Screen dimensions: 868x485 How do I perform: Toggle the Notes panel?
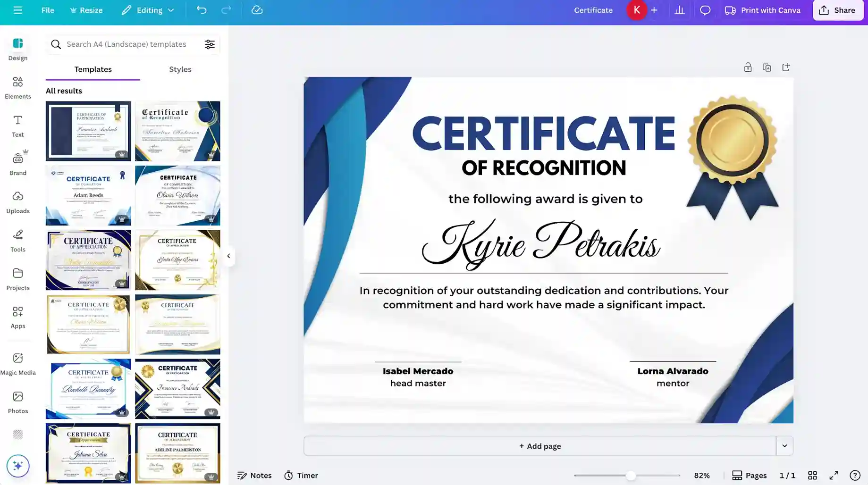[254, 475]
